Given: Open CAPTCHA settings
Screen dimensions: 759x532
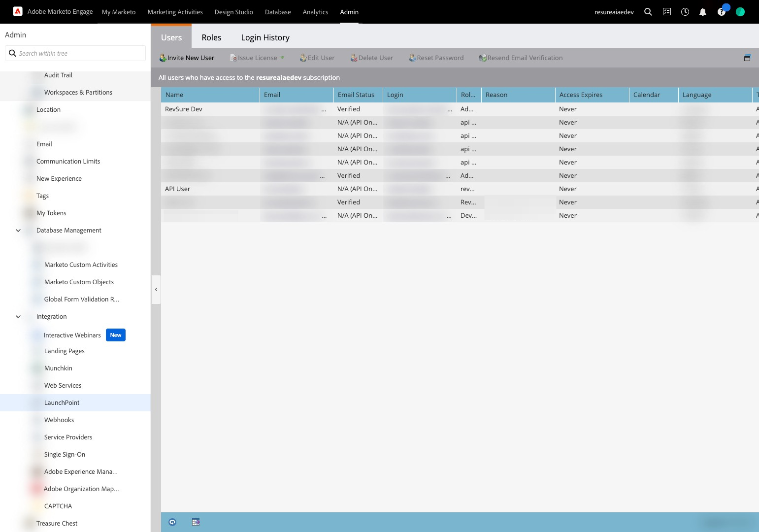Looking at the screenshot, I should coord(58,506).
